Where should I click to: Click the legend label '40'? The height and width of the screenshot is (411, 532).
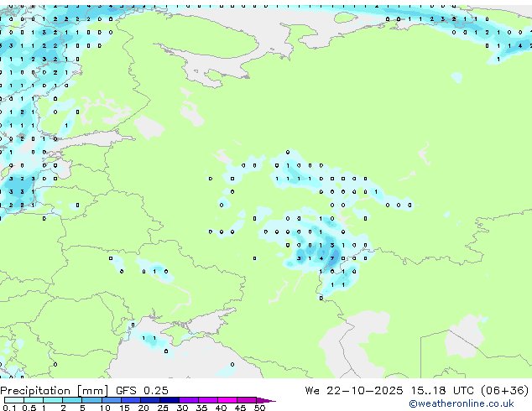click(221, 408)
